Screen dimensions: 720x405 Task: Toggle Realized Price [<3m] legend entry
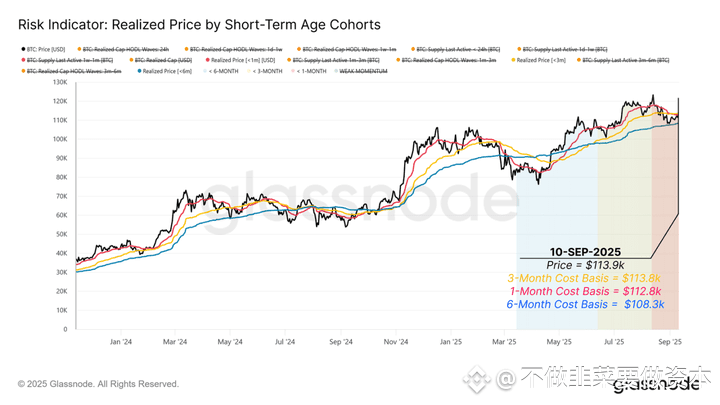538,60
